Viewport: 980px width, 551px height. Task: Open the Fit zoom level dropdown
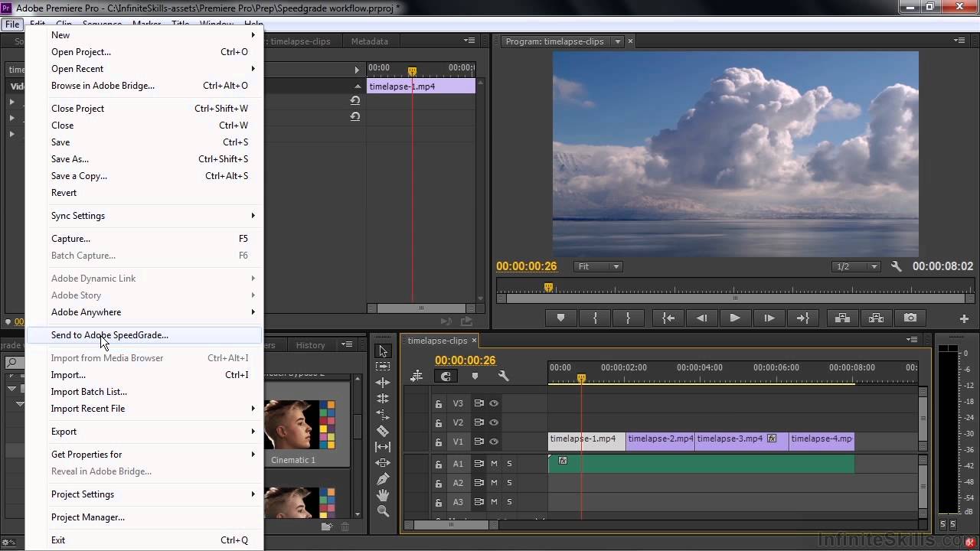[599, 266]
